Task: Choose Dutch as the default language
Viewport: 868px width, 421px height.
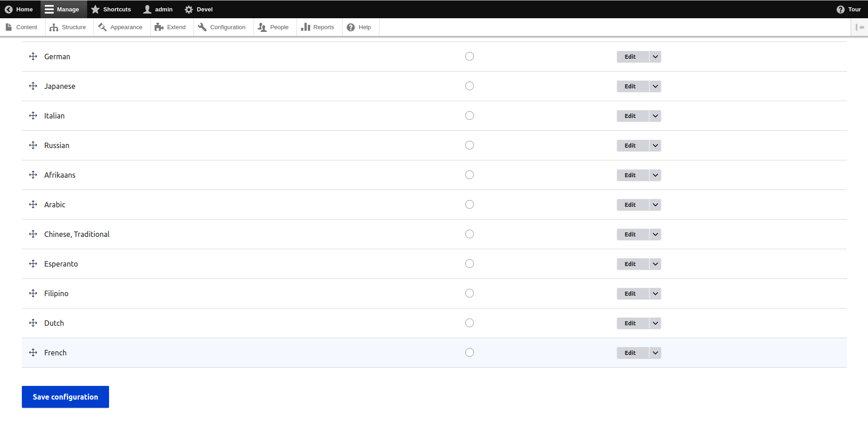Action: 469,323
